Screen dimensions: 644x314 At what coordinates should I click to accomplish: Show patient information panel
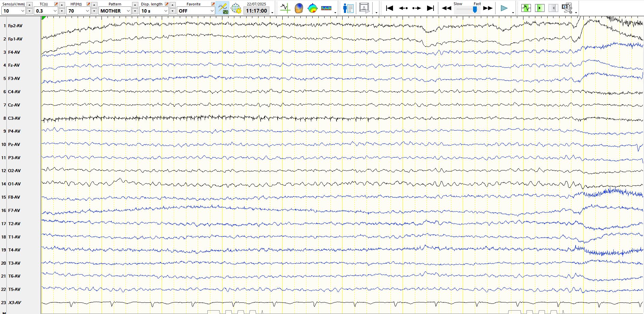tap(348, 8)
